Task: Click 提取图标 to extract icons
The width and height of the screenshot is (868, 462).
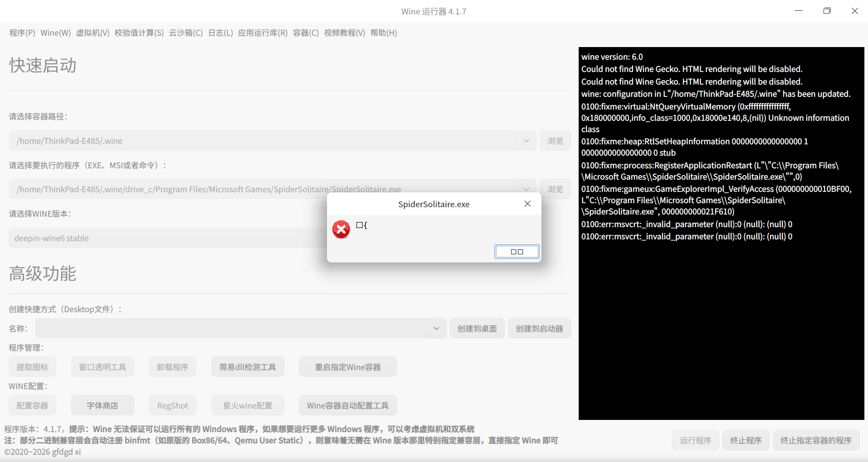Action: tap(32, 367)
